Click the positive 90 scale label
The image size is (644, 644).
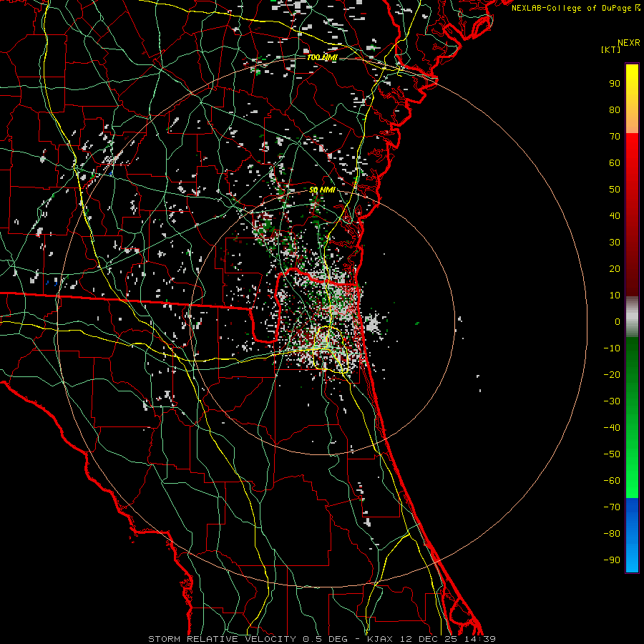615,84
